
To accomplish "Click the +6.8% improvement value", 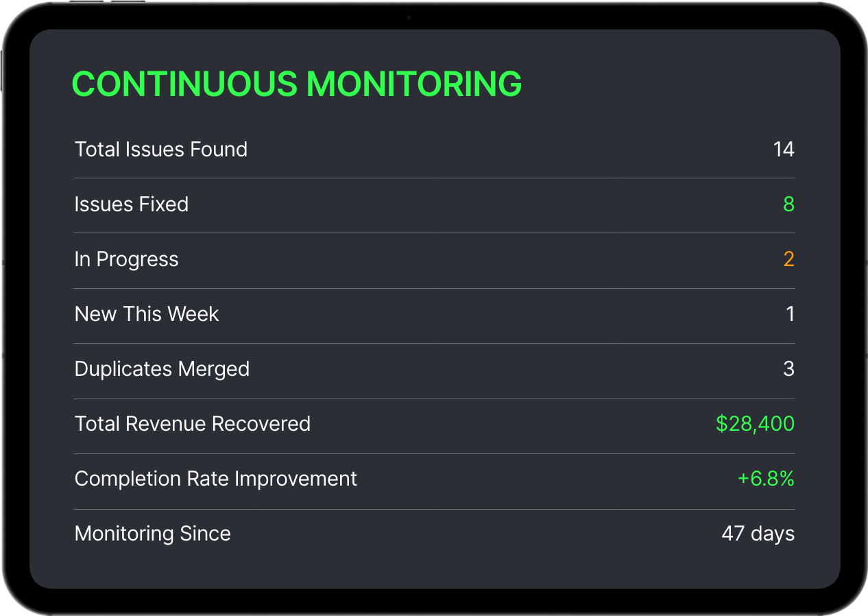I will click(x=766, y=479).
